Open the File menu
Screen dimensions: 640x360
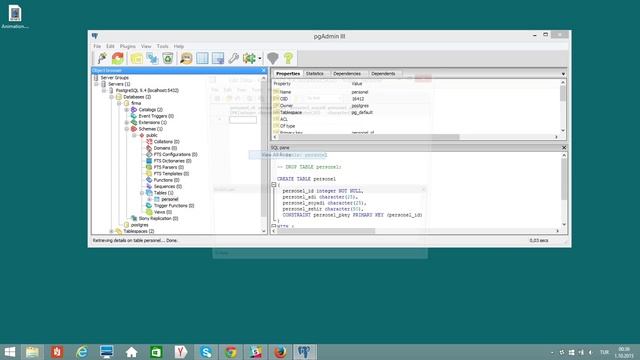point(97,46)
